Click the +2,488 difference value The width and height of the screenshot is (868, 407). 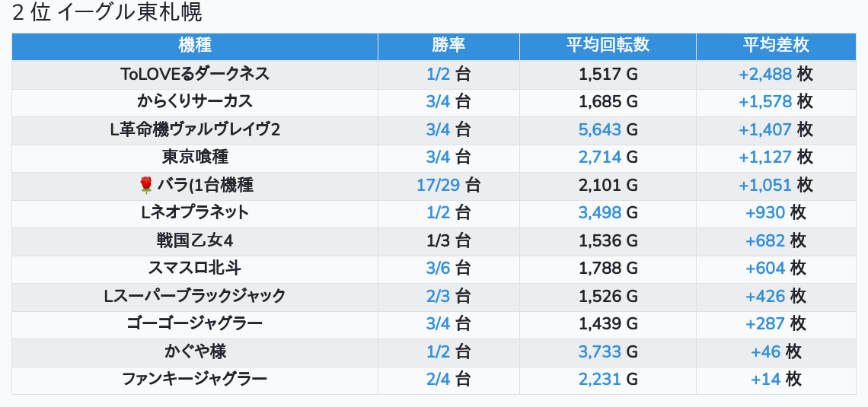[x=765, y=74]
